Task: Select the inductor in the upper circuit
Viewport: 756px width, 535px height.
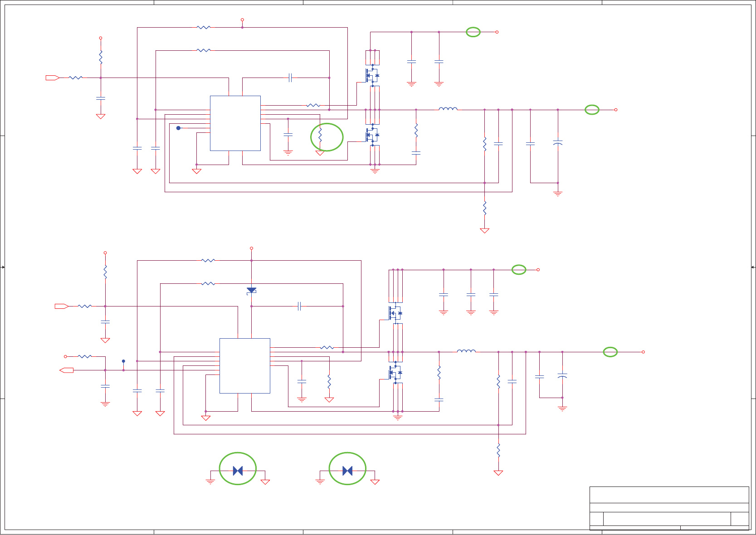Action: (x=448, y=109)
